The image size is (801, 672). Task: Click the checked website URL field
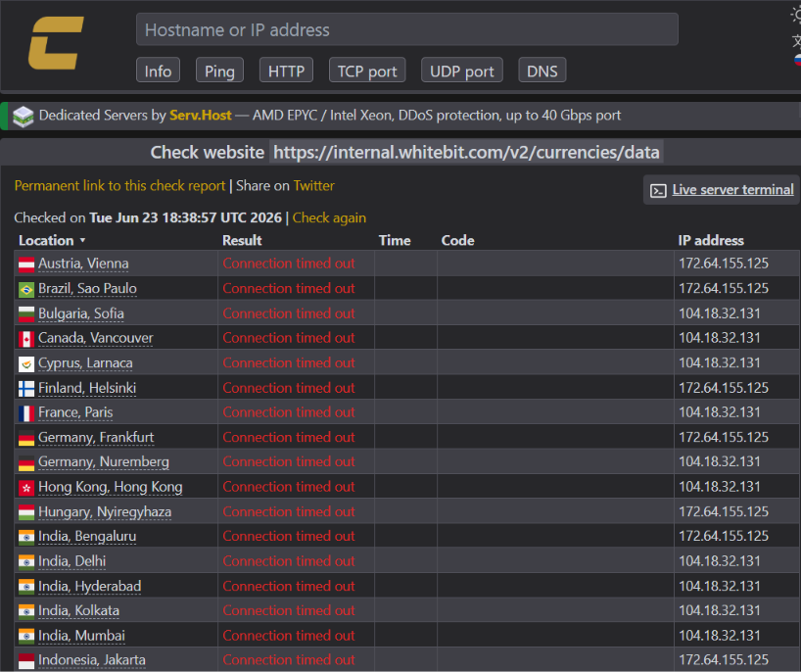pyautogui.click(x=466, y=152)
